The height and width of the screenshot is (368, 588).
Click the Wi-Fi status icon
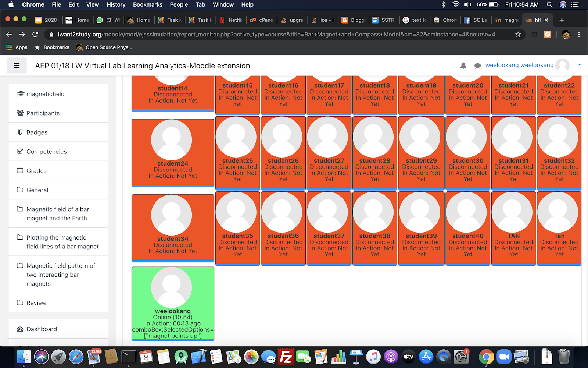click(456, 4)
